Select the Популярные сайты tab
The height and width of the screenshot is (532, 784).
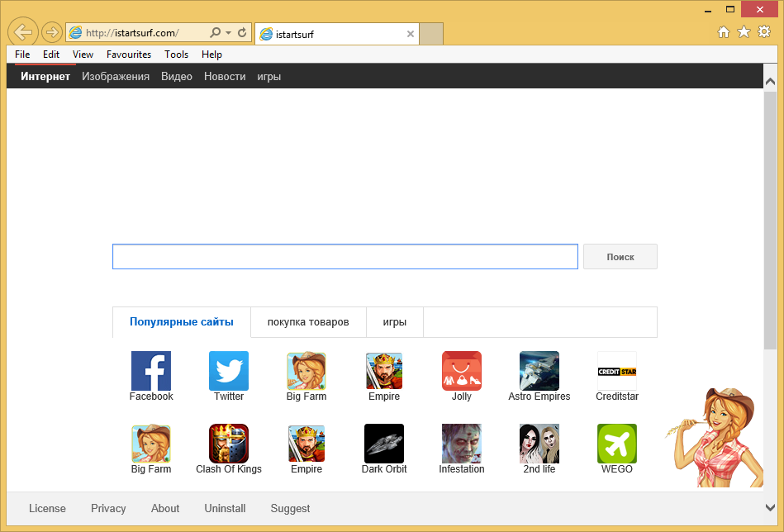[x=182, y=322]
